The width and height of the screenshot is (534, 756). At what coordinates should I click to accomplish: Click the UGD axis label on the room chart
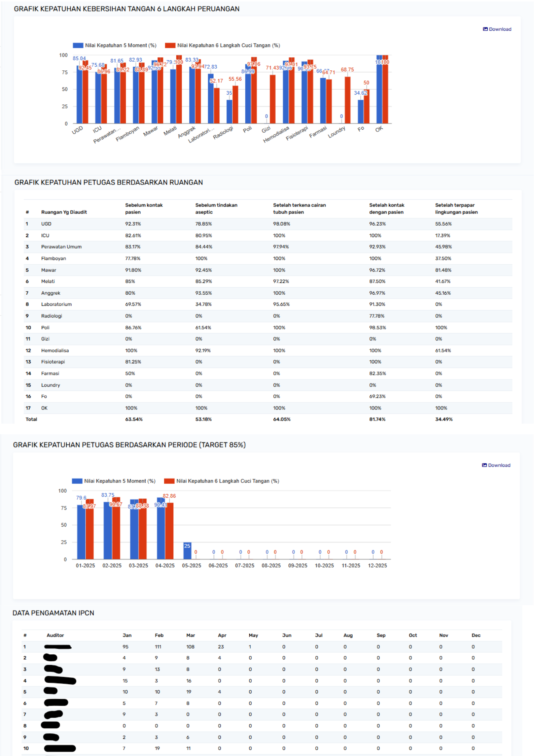click(x=77, y=130)
